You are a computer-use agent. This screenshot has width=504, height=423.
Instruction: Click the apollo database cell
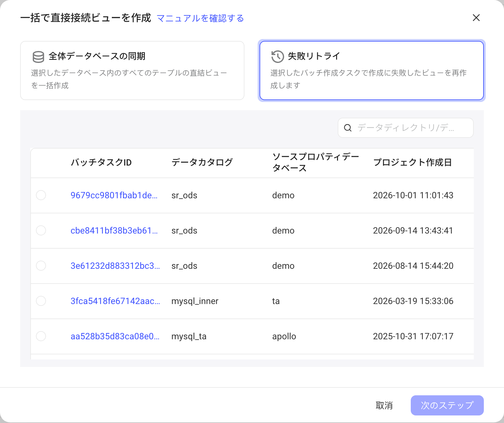pos(284,336)
